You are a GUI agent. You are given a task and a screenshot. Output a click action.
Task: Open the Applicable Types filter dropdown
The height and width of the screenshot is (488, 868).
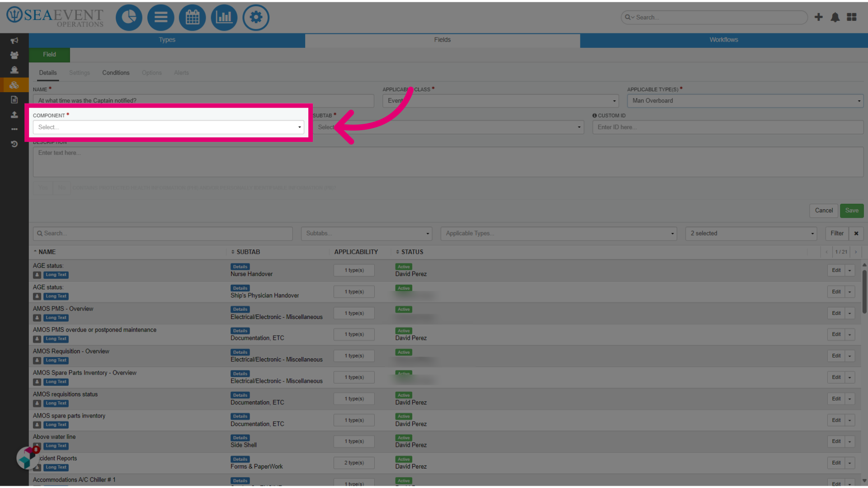click(x=559, y=234)
